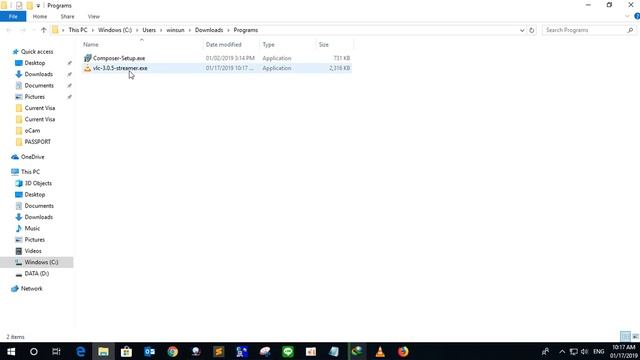Open pinned Pictures under Quick access
Viewport: 640px width, 360px height.
click(35, 97)
